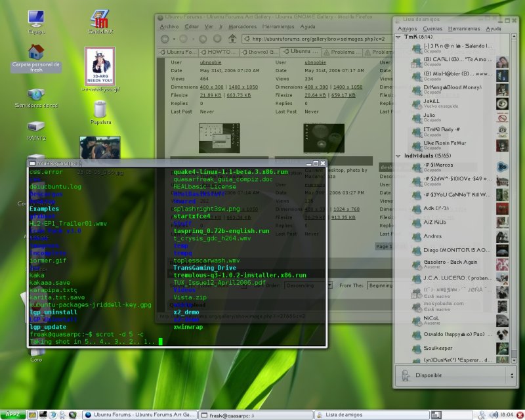Image resolution: width=525 pixels, height=420 pixels.
Task: Launch the terminal icon in taskbar launcher
Action: (x=43, y=415)
